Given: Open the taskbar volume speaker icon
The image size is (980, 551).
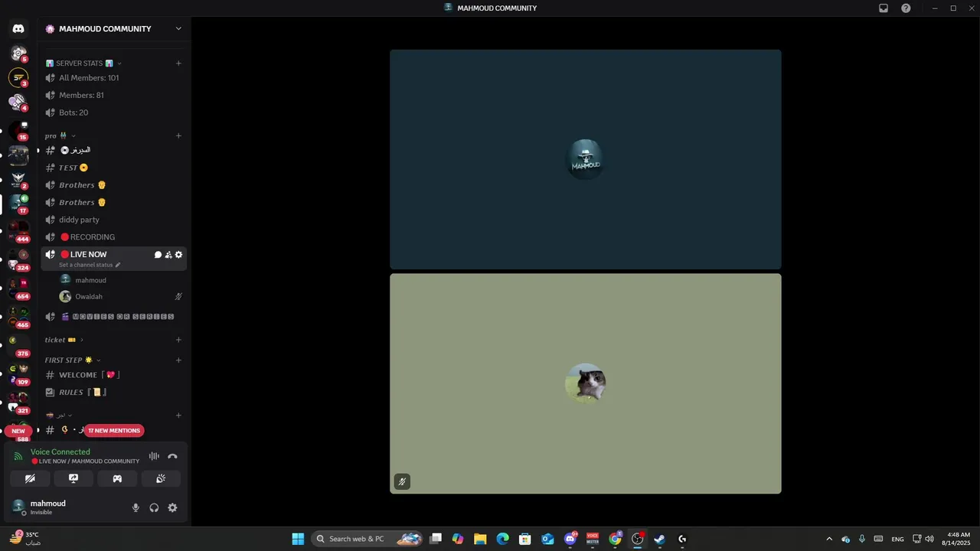Looking at the screenshot, I should 929,539.
